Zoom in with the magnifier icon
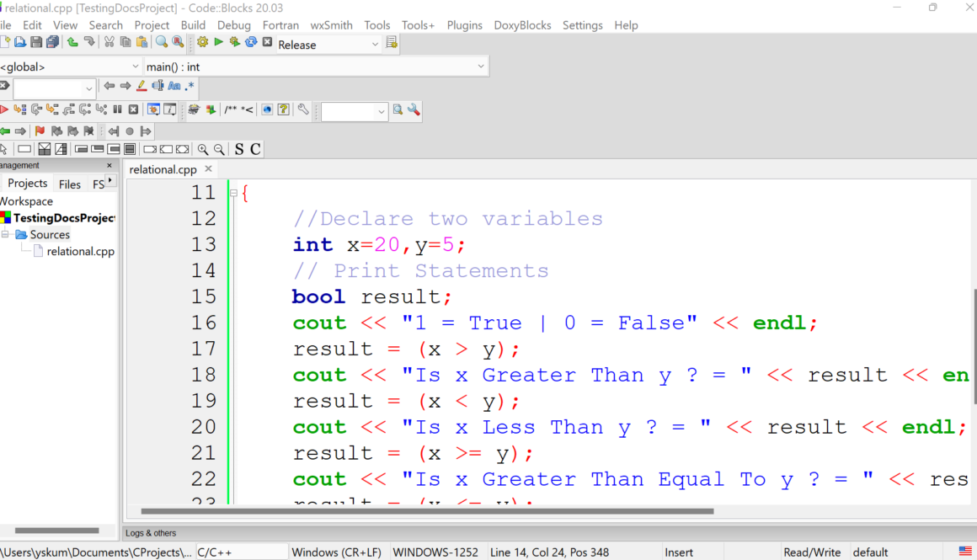This screenshot has width=977, height=560. click(203, 149)
